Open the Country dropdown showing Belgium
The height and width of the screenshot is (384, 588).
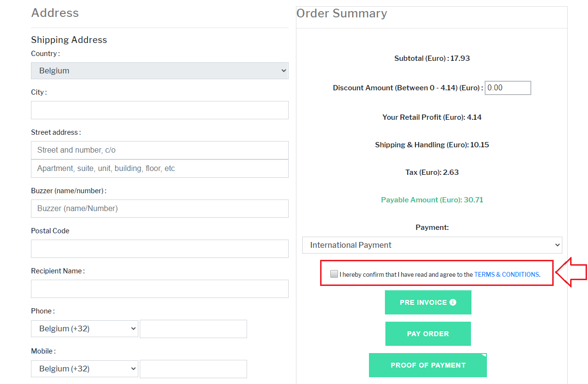pyautogui.click(x=160, y=71)
